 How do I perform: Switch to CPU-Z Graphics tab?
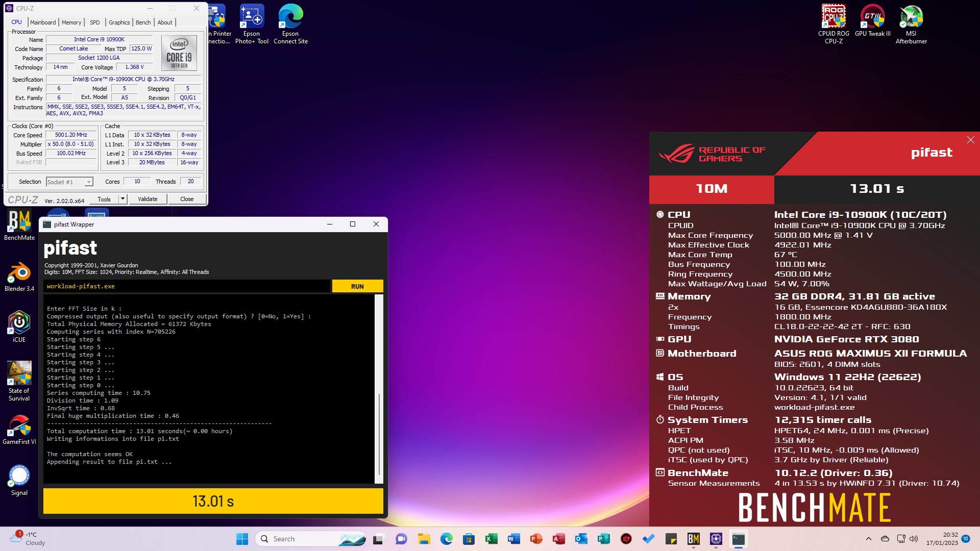point(119,22)
